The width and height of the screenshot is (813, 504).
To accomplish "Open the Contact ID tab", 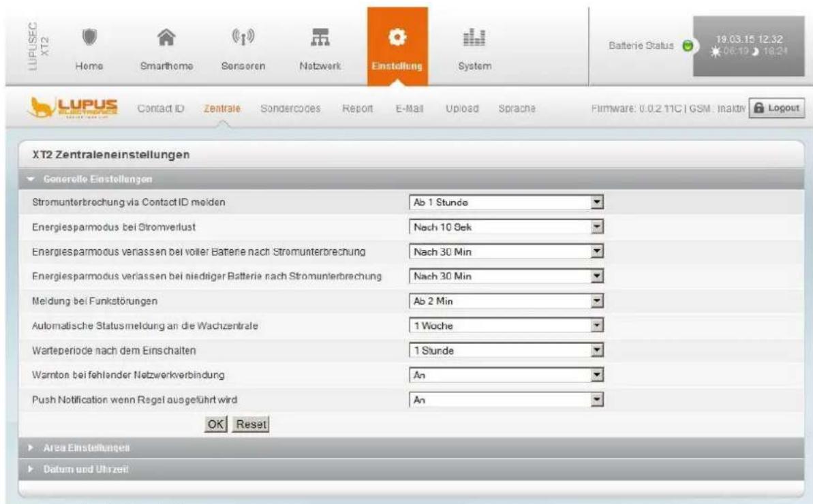I will [161, 108].
